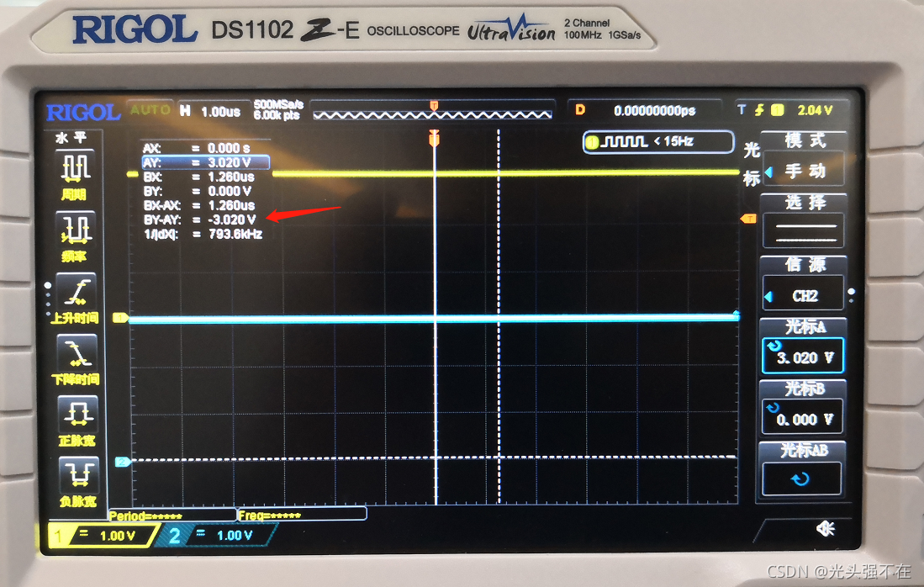Select the Negative Width (负脉宽) measurement icon
This screenshot has width=924, height=587.
(78, 482)
